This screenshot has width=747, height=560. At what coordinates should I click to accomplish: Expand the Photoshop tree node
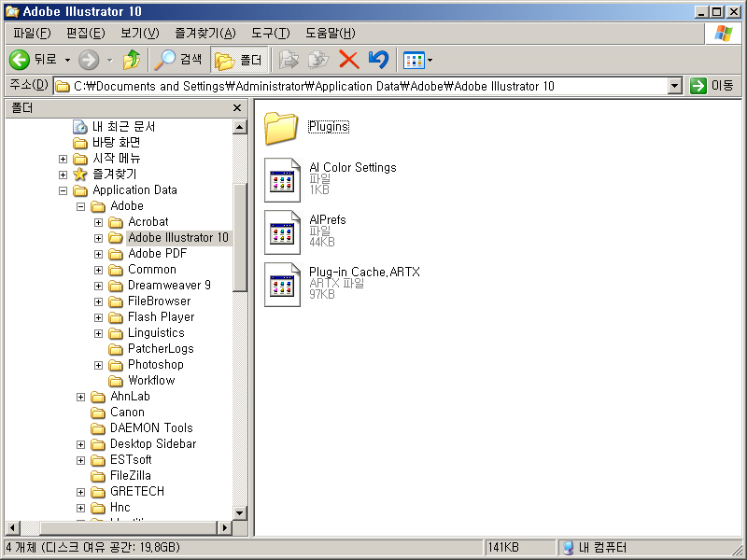tap(98, 365)
